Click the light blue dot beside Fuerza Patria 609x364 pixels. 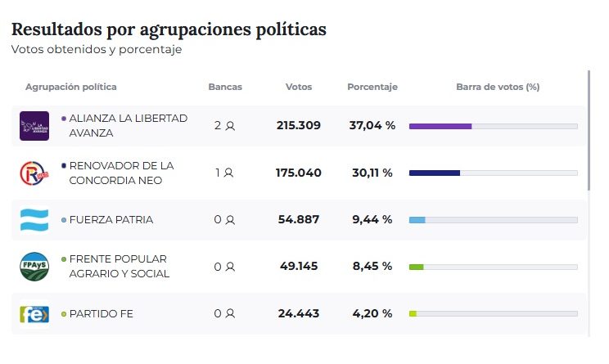64,220
